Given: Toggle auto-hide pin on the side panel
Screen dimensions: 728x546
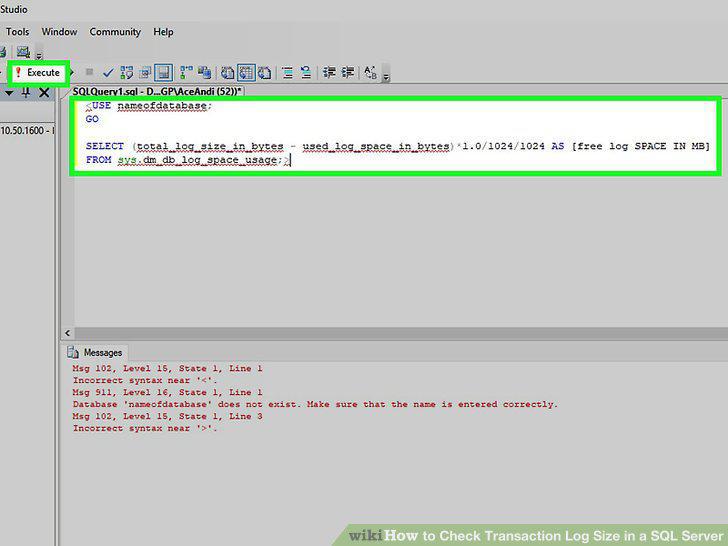Looking at the screenshot, I should tap(26, 93).
